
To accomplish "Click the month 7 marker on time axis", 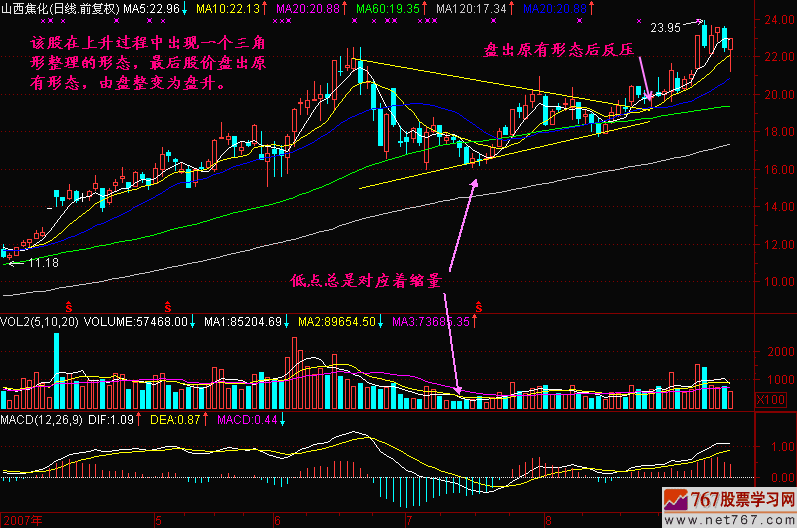I will tap(409, 521).
